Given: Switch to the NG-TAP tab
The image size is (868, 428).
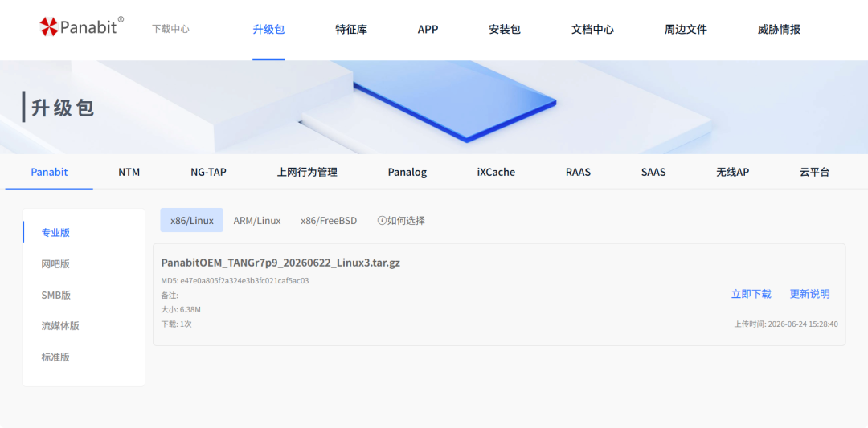Looking at the screenshot, I should [x=209, y=172].
